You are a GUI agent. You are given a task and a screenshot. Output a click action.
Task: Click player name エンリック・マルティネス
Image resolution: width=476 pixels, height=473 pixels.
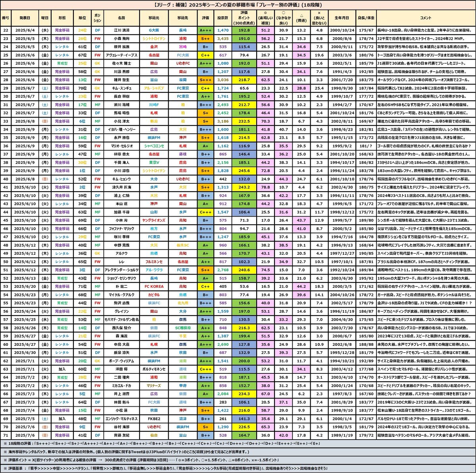121,419
